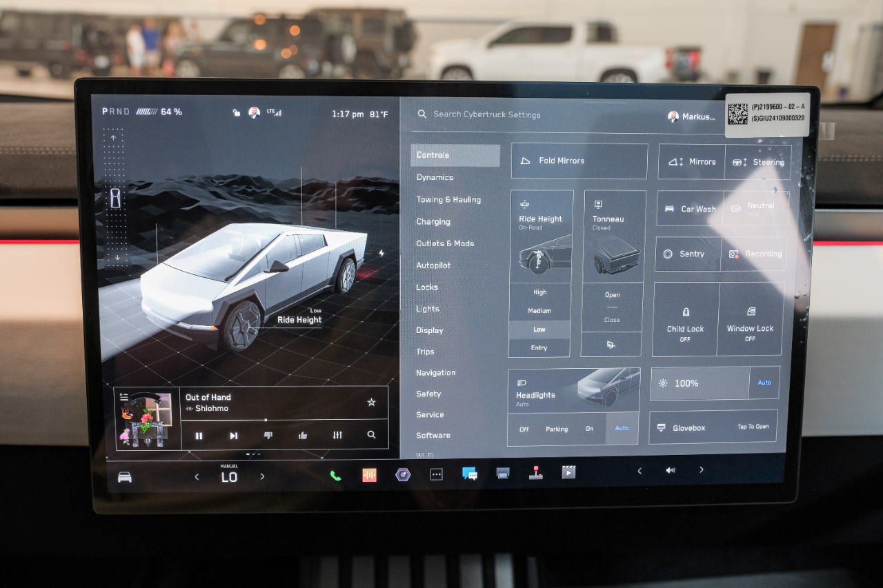Select Charging in settings menu

click(433, 221)
